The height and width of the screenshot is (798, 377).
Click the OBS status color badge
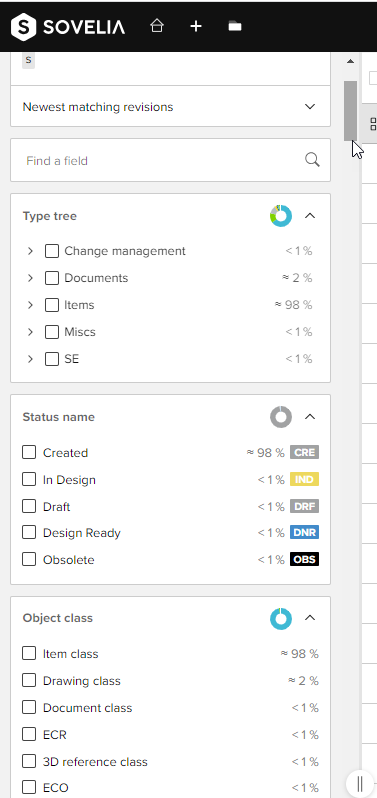pos(304,559)
